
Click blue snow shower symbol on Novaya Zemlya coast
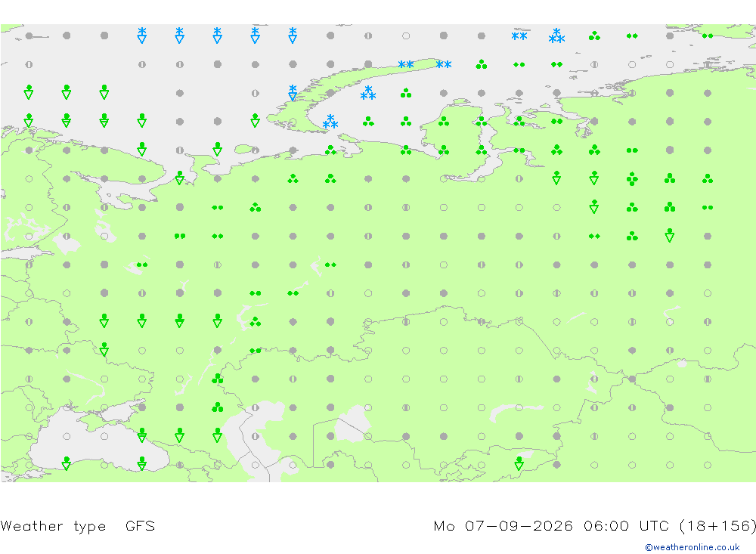point(293,92)
